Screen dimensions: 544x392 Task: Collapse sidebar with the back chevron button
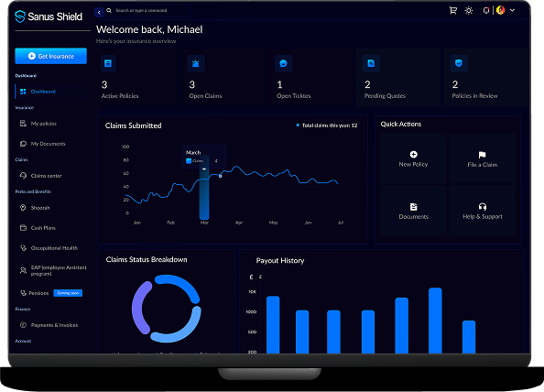pyautogui.click(x=99, y=12)
